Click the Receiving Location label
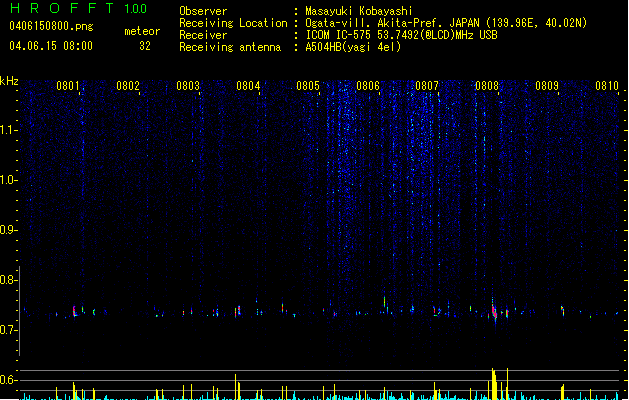Image resolution: width=629 pixels, height=400 pixels. pos(233,23)
